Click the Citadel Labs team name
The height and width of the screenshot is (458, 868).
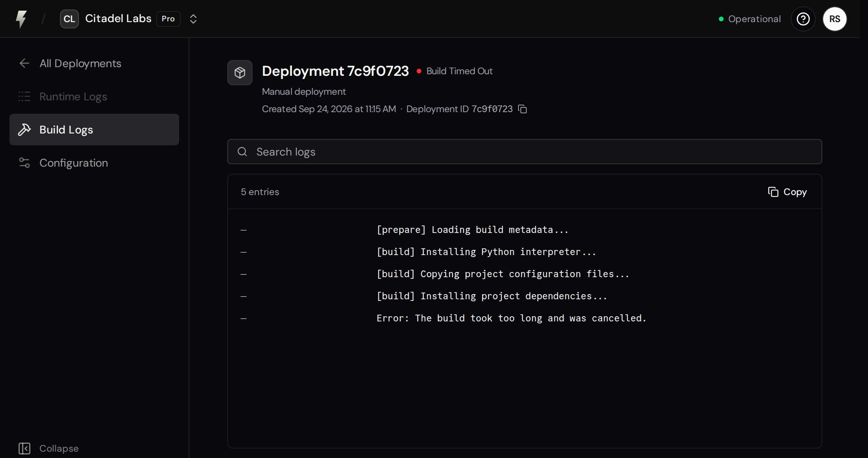[x=118, y=19]
